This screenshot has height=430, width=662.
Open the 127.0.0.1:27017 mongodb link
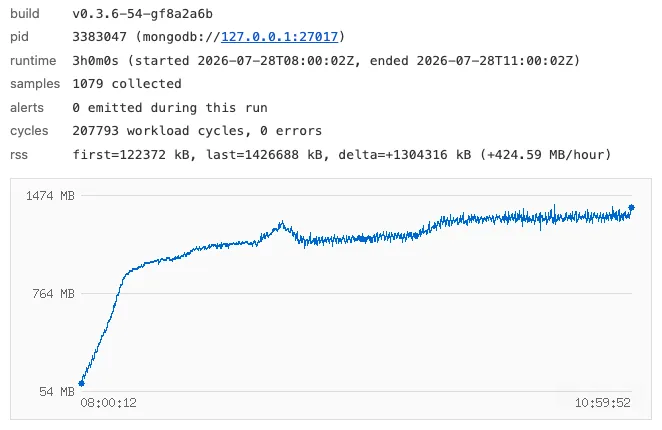click(x=279, y=37)
